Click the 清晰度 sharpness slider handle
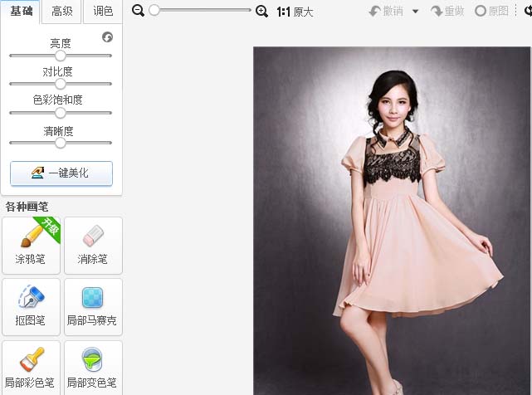This screenshot has width=532, height=395. 61,143
